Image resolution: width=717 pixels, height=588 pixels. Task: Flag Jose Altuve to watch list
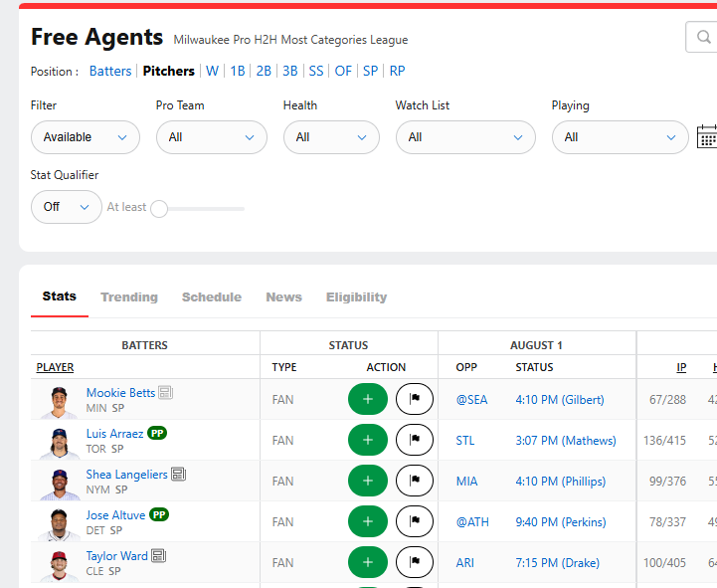coord(415,521)
